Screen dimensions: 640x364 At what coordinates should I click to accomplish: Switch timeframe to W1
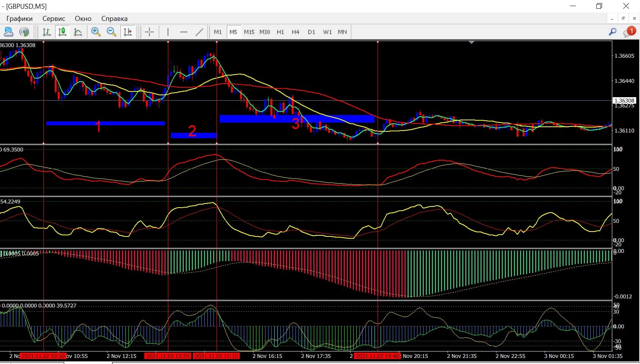point(327,32)
